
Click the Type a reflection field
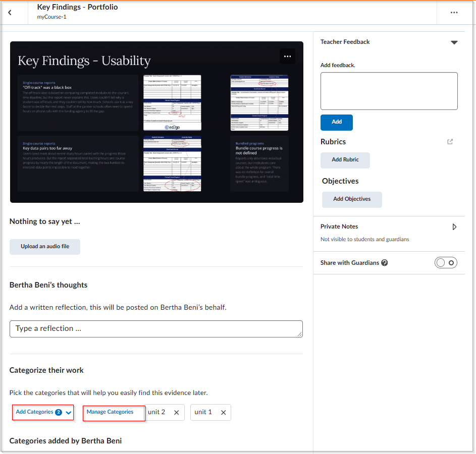coord(156,329)
